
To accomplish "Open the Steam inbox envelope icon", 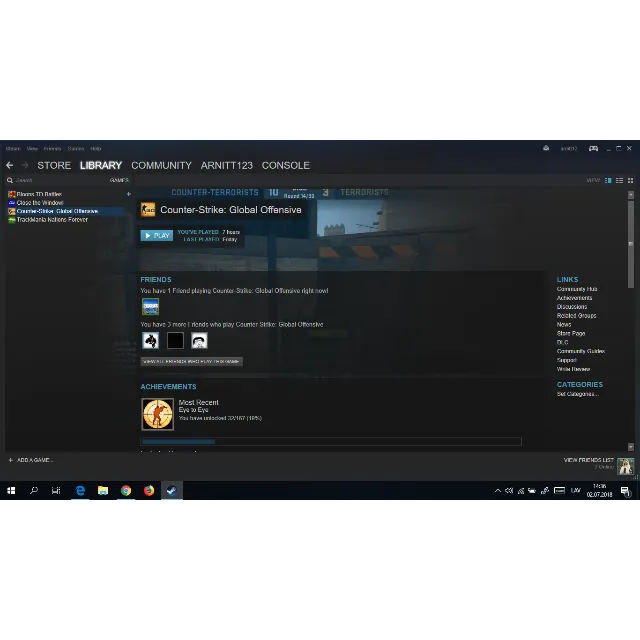I will (x=546, y=148).
